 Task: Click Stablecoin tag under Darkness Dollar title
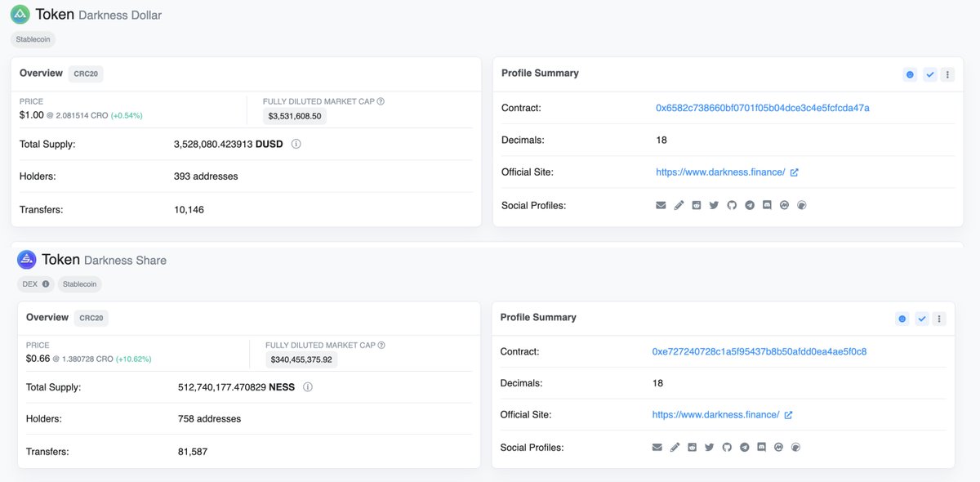pyautogui.click(x=33, y=38)
